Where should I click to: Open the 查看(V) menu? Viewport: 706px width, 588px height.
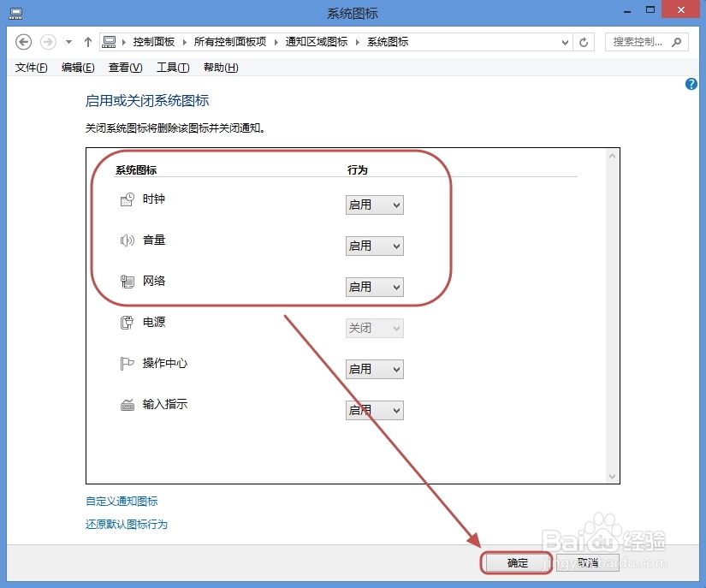tap(125, 68)
